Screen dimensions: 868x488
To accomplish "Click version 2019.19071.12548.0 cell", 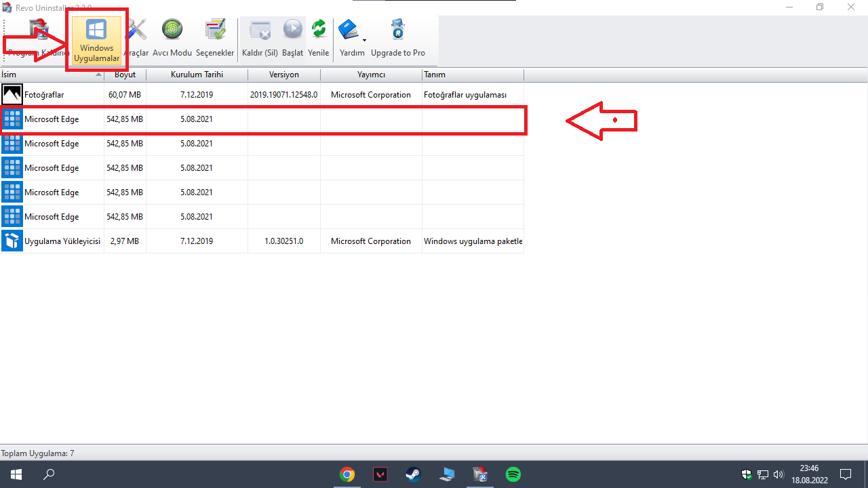I will 284,95.
